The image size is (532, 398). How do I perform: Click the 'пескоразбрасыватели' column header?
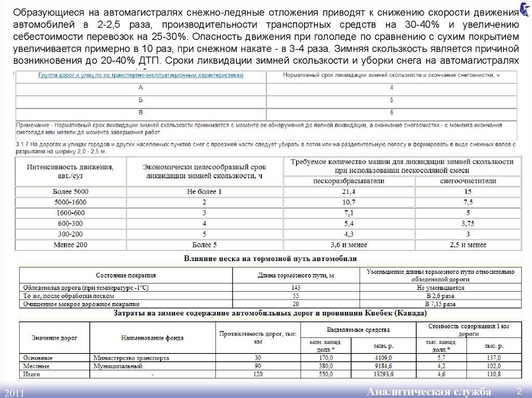[349, 181]
